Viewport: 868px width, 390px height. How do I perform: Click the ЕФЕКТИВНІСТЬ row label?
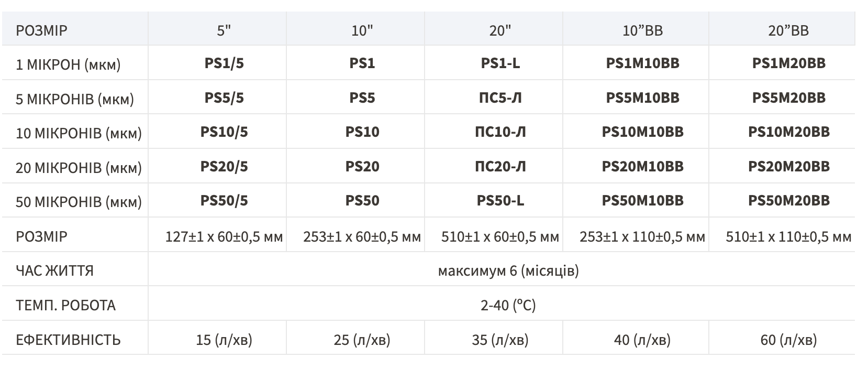click(x=68, y=340)
